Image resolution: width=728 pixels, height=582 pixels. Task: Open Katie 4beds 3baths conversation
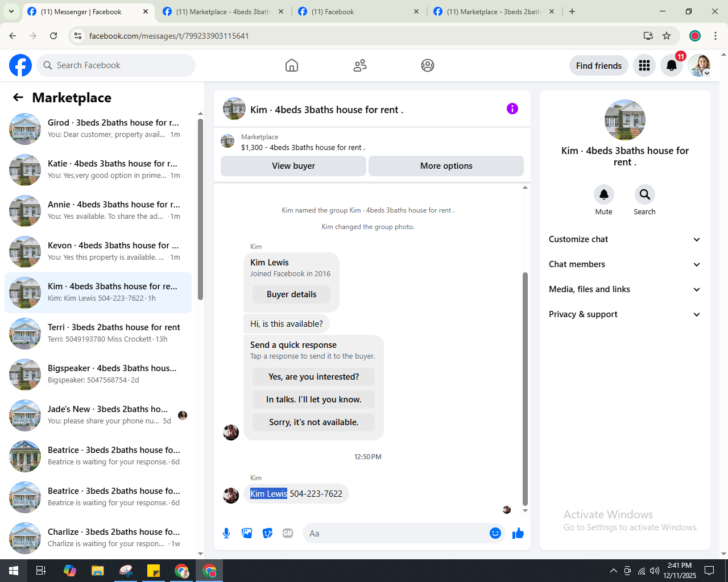pos(98,169)
